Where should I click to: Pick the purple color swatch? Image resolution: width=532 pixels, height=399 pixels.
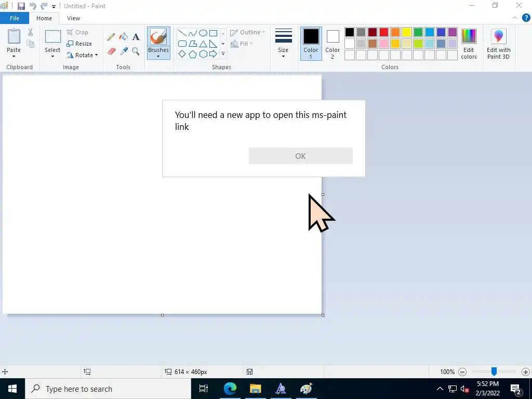[453, 32]
